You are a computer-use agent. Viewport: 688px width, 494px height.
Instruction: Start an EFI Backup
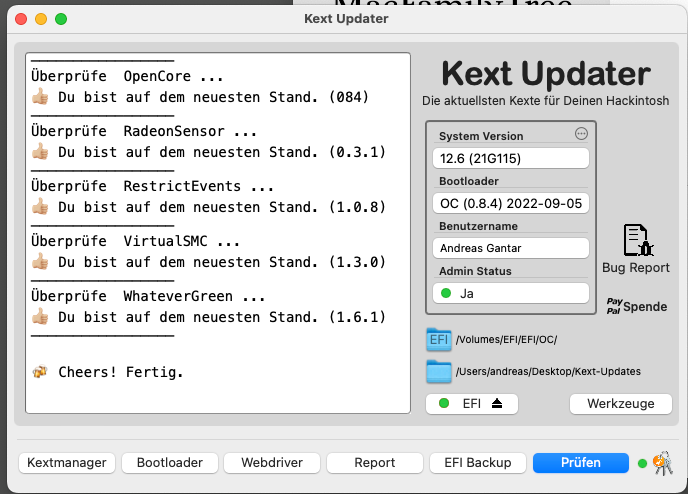coord(478,463)
